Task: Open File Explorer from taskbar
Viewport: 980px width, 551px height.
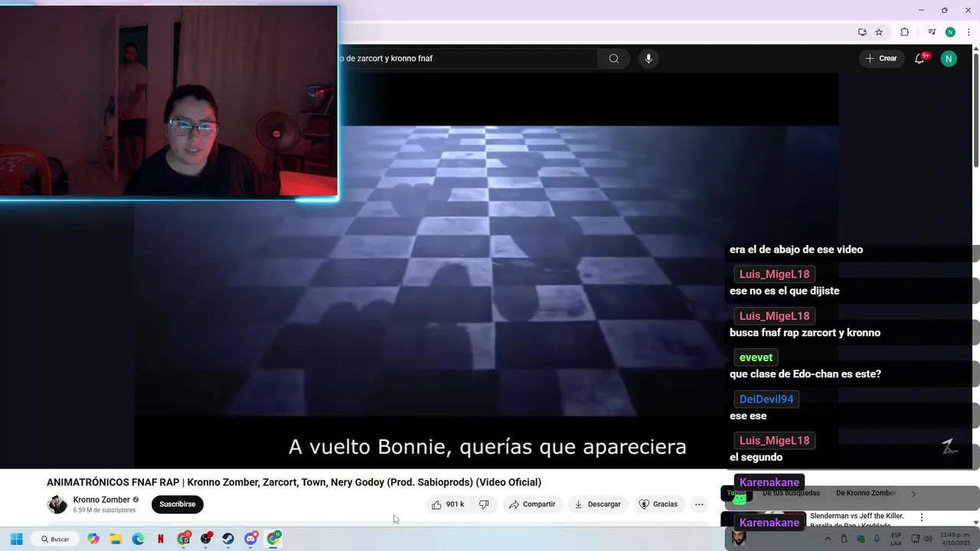Action: tap(116, 539)
